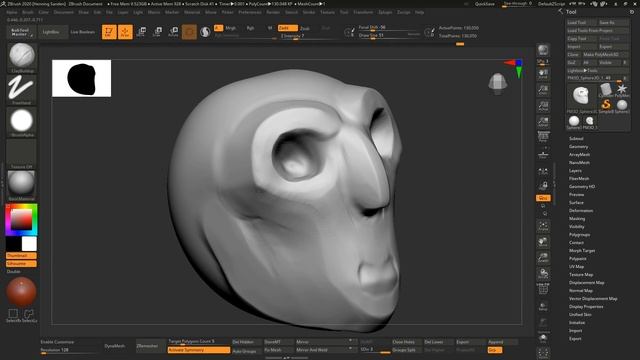The height and width of the screenshot is (360, 640).
Task: Expand the Deformation section
Action: click(x=581, y=211)
